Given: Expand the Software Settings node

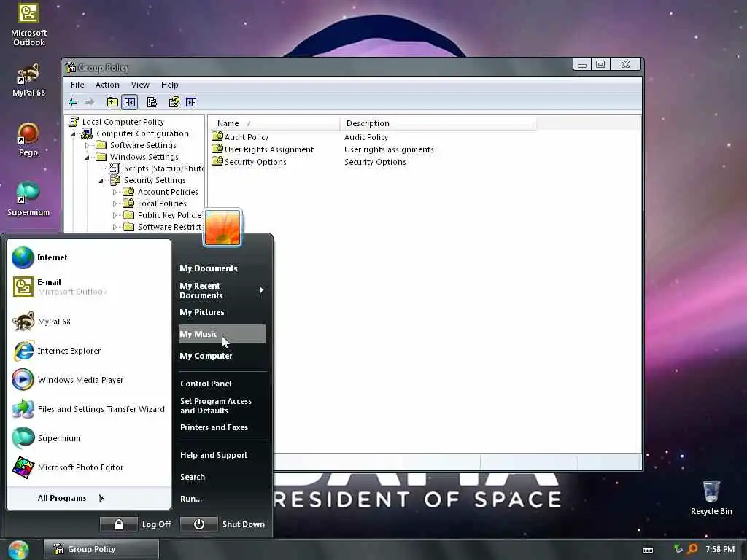Looking at the screenshot, I should click(88, 145).
